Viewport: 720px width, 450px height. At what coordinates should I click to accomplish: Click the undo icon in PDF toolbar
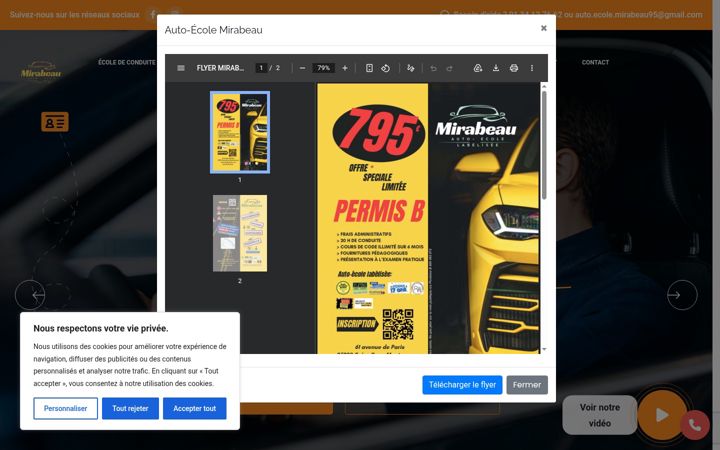pos(433,68)
